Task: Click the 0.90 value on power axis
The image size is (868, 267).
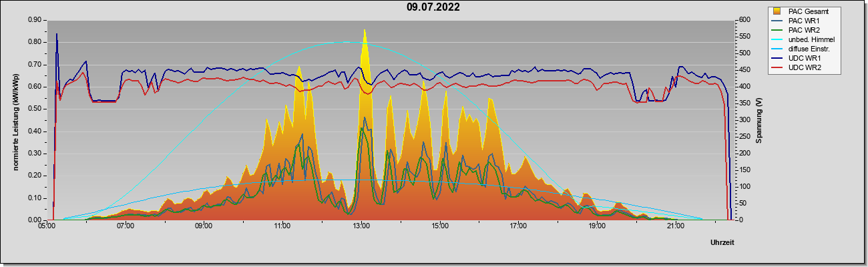Action: (x=36, y=20)
